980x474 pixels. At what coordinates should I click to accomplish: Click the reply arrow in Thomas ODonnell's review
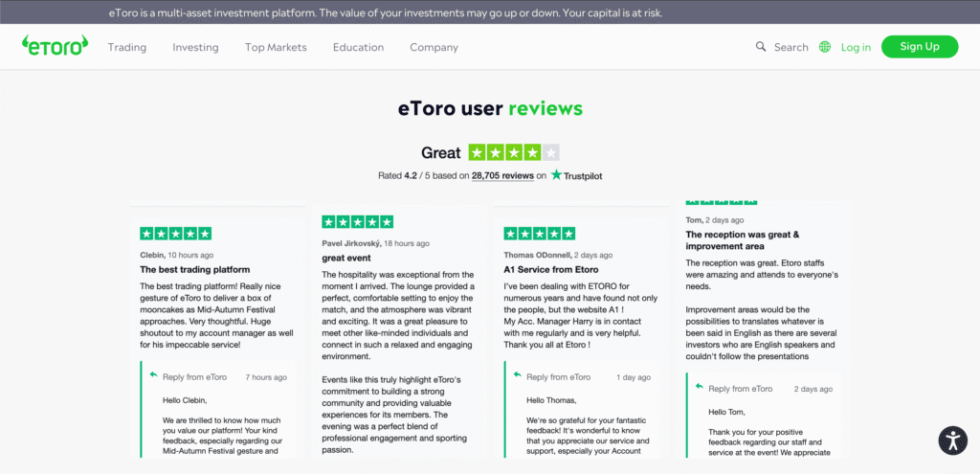[x=518, y=376]
